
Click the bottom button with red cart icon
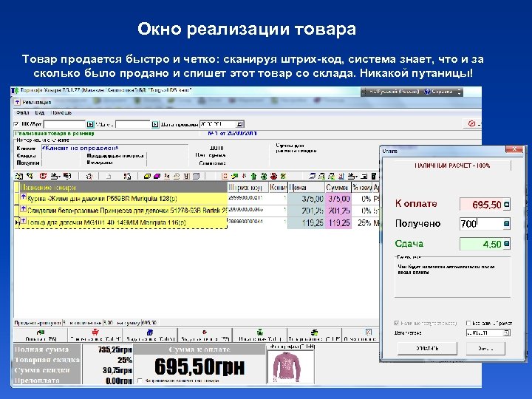point(95,335)
